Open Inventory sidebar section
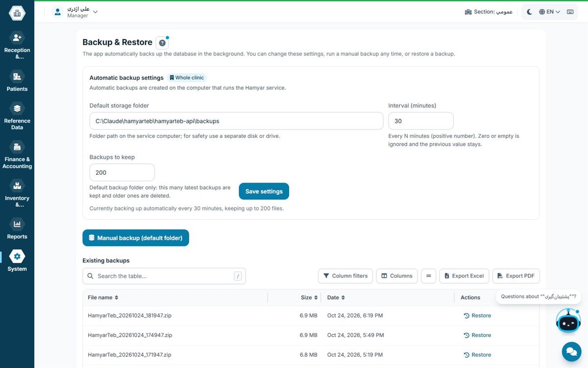This screenshot has width=588, height=368. tap(17, 194)
